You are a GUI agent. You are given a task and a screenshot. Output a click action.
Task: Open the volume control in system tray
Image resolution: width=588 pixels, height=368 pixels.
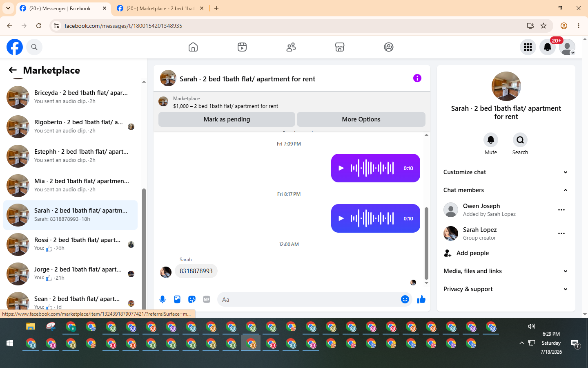click(x=531, y=326)
